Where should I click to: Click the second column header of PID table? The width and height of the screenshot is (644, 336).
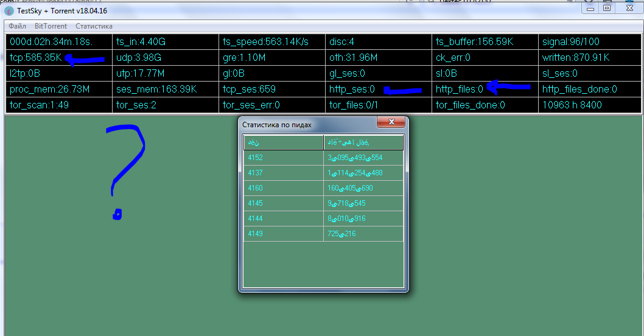(x=363, y=142)
